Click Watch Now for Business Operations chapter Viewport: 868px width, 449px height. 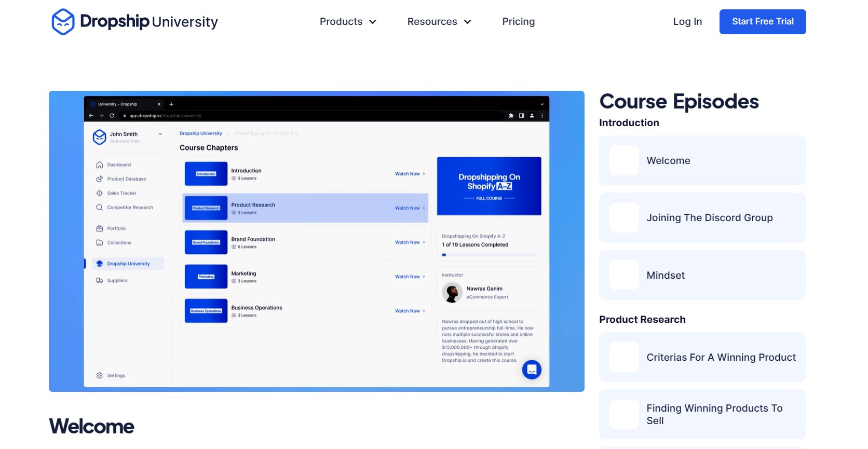pos(410,311)
